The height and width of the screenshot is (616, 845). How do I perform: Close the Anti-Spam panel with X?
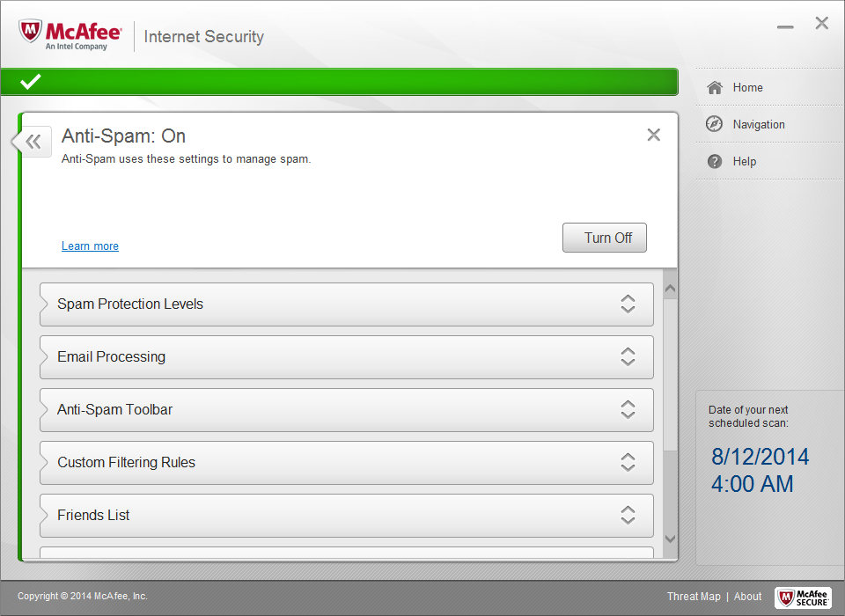click(x=653, y=135)
